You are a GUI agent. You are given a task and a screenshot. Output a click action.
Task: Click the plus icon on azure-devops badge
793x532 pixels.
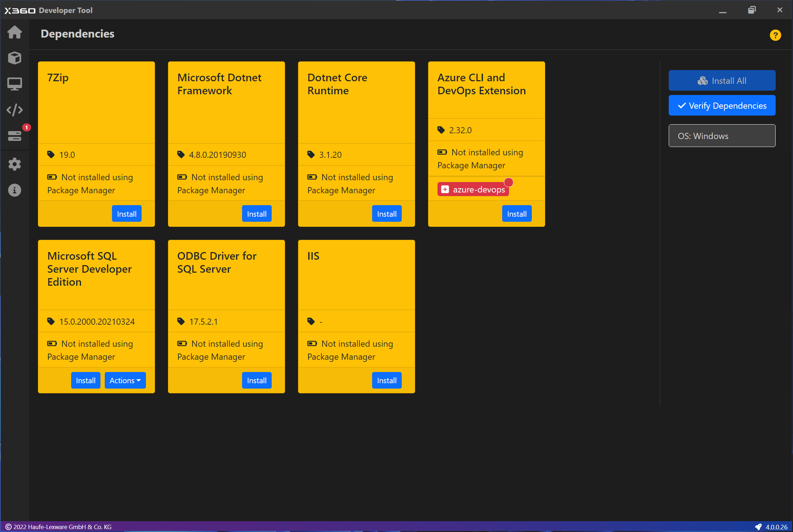coord(445,189)
